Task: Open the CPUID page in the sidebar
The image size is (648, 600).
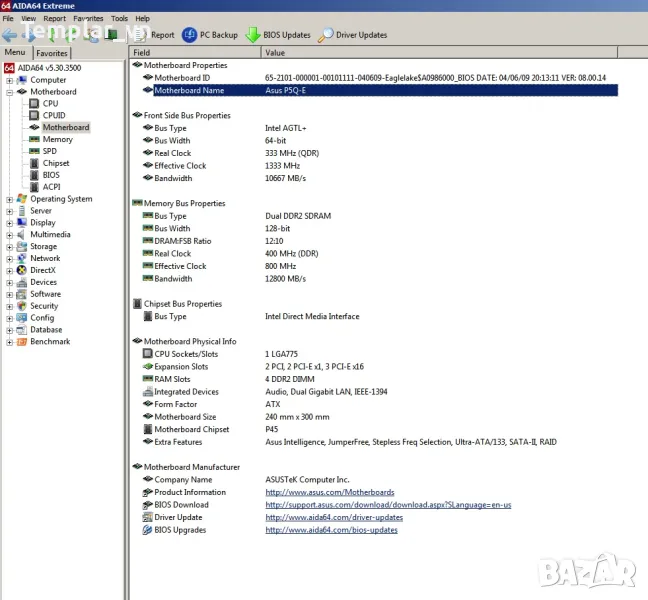Action: [54, 115]
